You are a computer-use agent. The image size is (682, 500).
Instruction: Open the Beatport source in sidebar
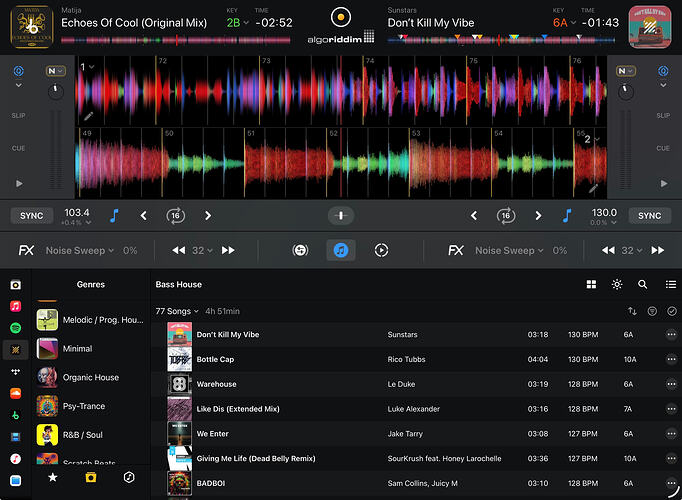16,415
